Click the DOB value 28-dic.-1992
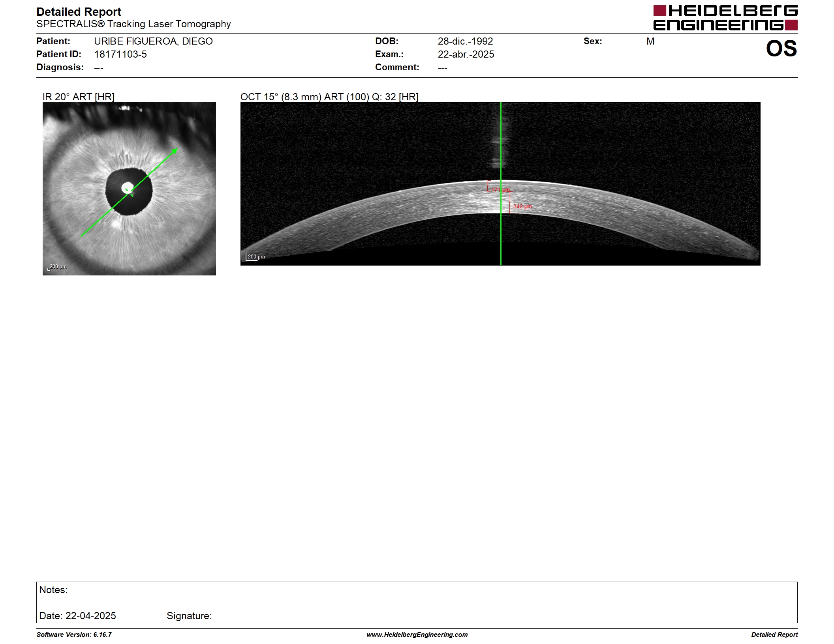Image resolution: width=834 pixels, height=644 pixels. click(x=465, y=41)
